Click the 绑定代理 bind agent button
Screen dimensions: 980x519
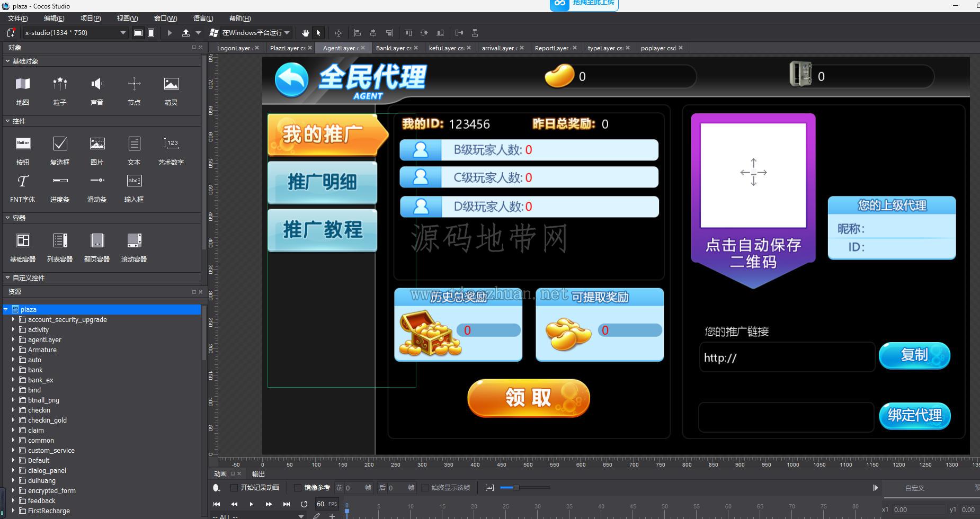[915, 416]
